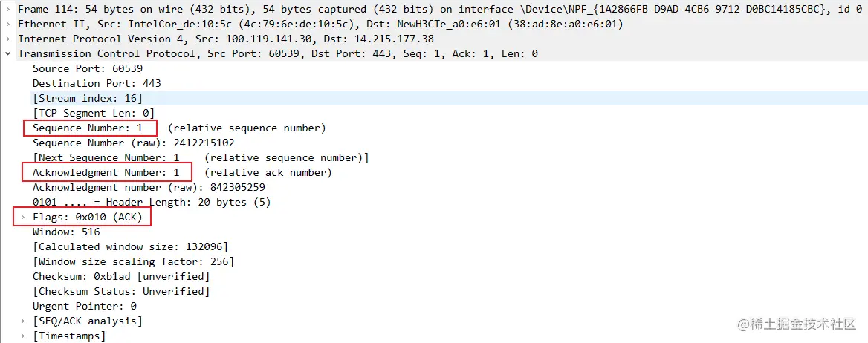Select the Window: 516 field
The height and width of the screenshot is (343, 868).
66,232
